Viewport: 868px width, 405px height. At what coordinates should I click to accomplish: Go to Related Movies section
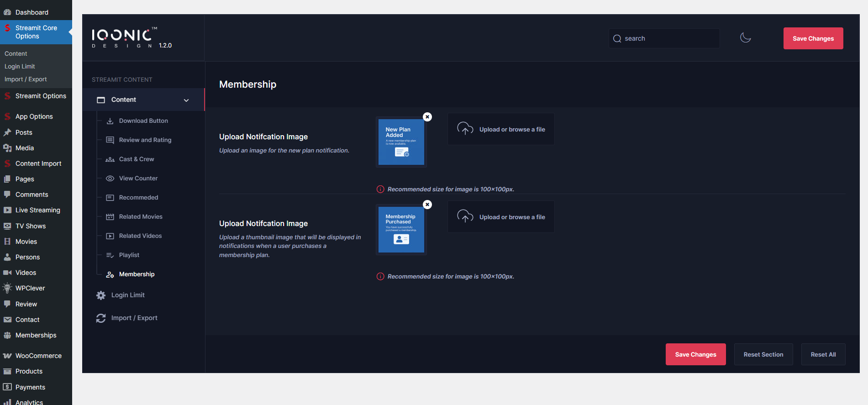coord(141,217)
